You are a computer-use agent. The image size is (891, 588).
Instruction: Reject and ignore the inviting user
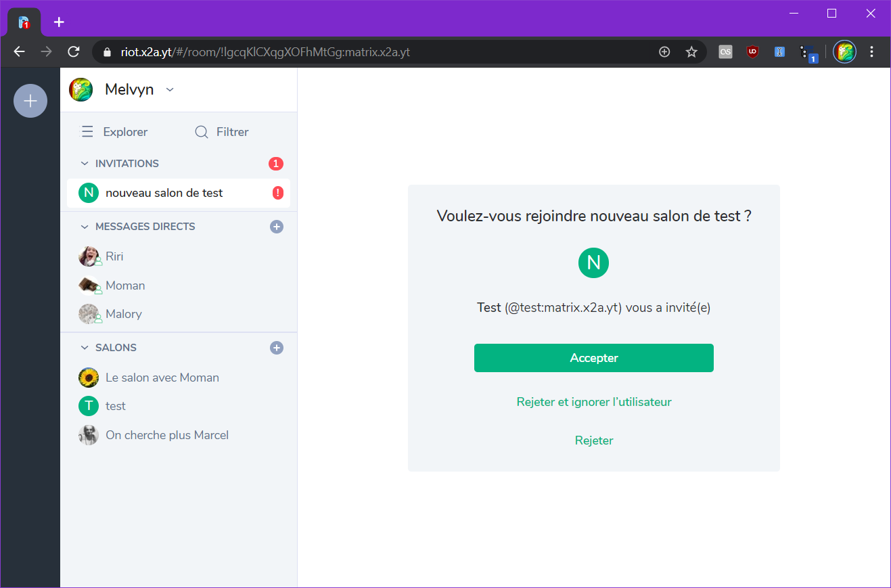coord(593,402)
